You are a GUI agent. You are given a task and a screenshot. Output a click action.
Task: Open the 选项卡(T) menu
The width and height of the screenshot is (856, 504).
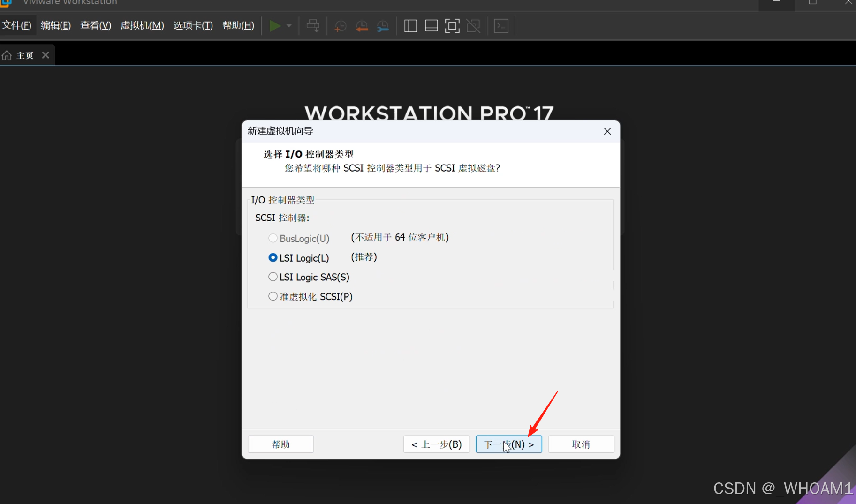click(x=193, y=25)
